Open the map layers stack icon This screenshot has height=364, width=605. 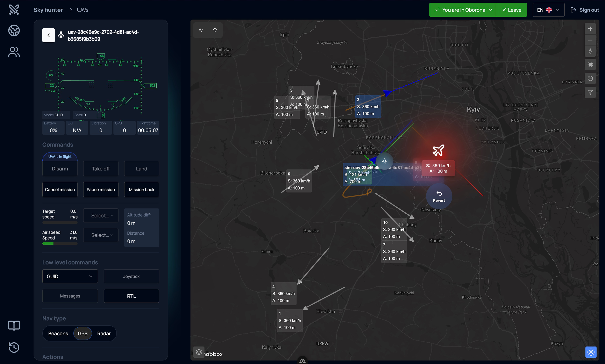point(199,352)
